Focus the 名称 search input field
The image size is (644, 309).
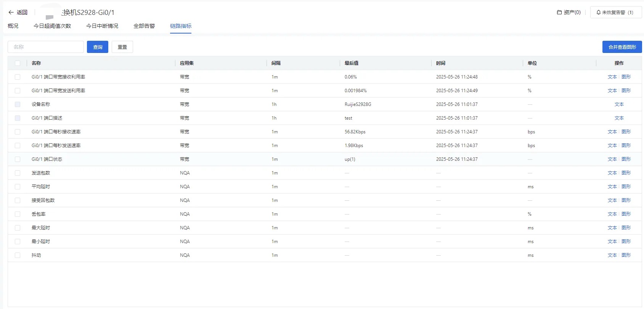click(x=46, y=47)
